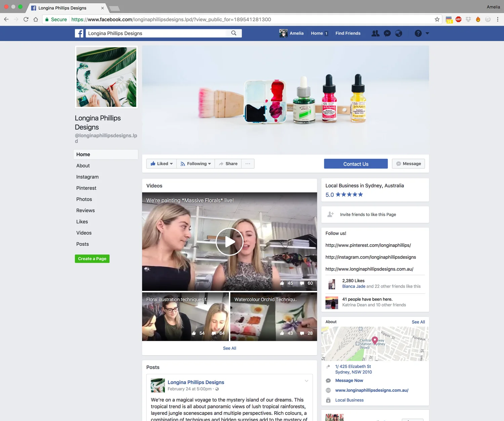504x421 pixels.
Task: Click the browser forward arrow
Action: [16, 19]
